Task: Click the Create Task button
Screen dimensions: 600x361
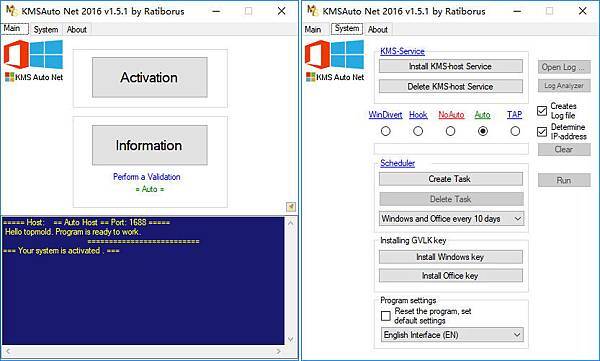Action: click(451, 179)
